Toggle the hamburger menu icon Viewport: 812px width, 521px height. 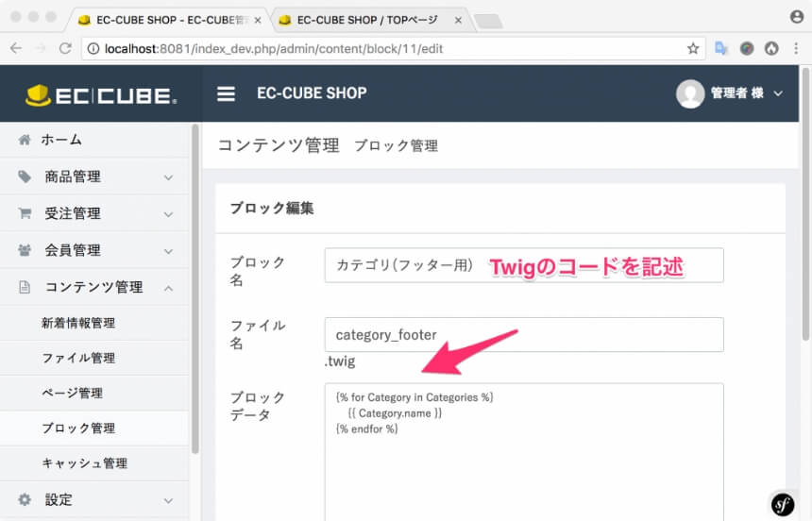click(226, 93)
